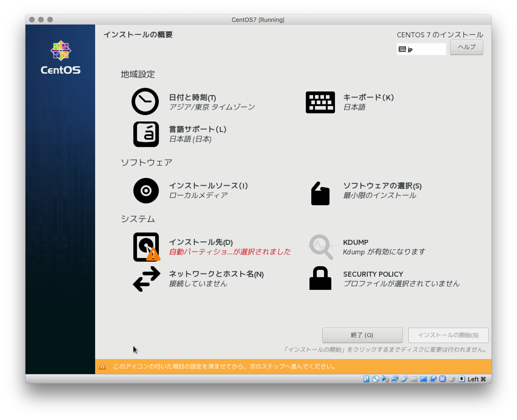Open installation source disc icon
The height and width of the screenshot is (420, 517).
pyautogui.click(x=146, y=191)
